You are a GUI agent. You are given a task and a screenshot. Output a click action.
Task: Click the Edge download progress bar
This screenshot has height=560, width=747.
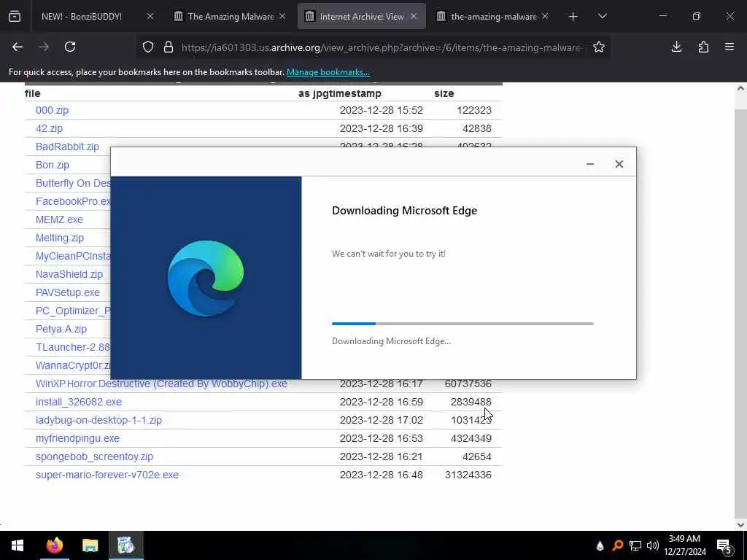point(462,324)
